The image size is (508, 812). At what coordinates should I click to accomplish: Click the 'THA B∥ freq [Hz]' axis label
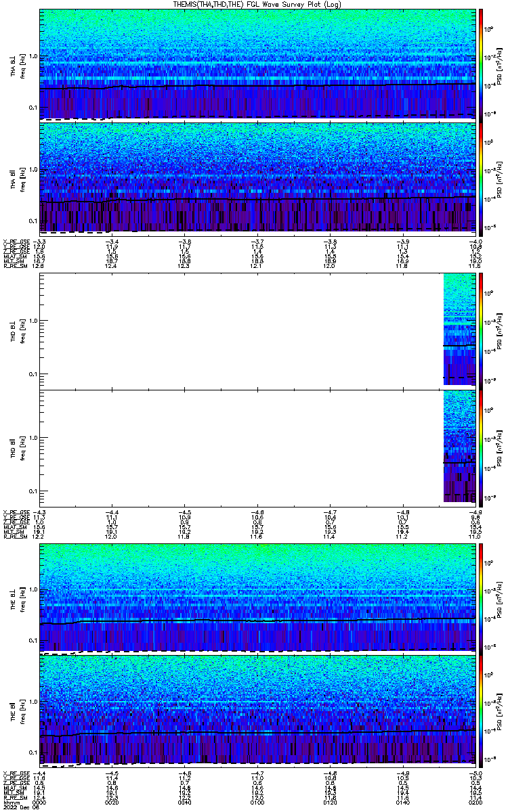point(18,179)
